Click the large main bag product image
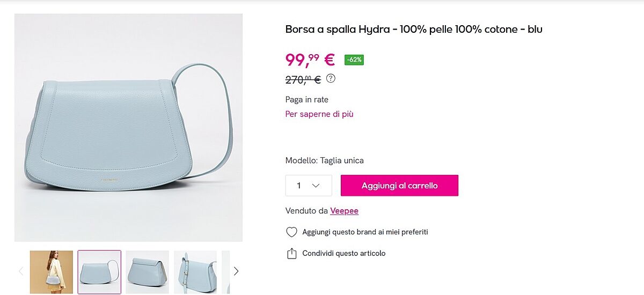The image size is (644, 295). click(x=128, y=128)
